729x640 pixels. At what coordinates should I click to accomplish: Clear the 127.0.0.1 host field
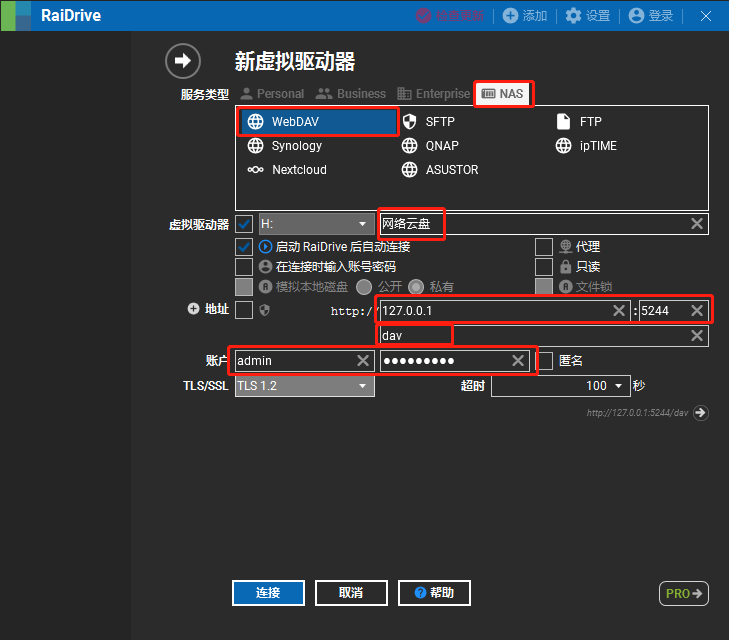click(x=619, y=310)
